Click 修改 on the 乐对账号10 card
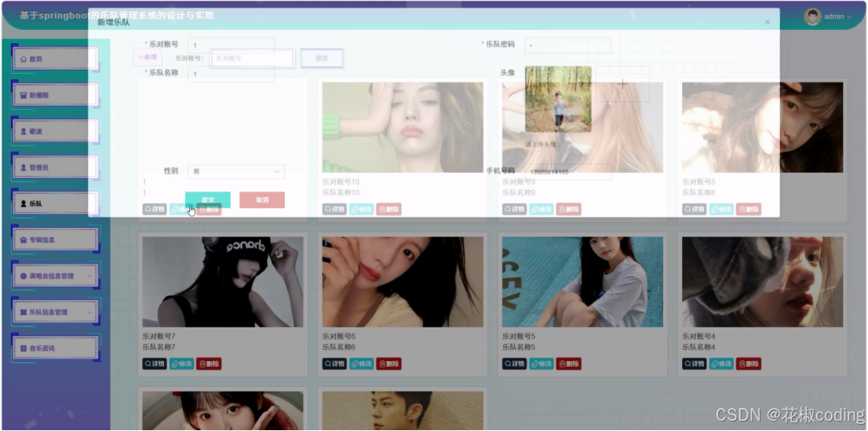The image size is (868, 431). point(362,210)
